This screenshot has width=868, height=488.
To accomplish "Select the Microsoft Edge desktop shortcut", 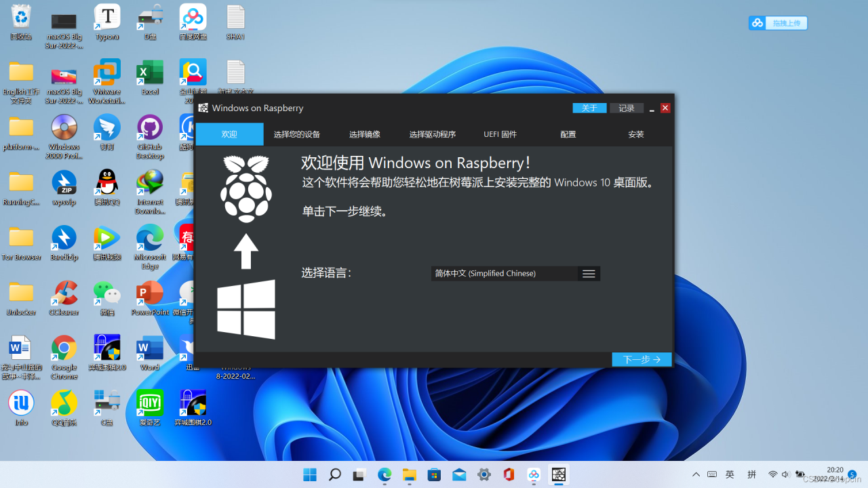I will click(150, 247).
